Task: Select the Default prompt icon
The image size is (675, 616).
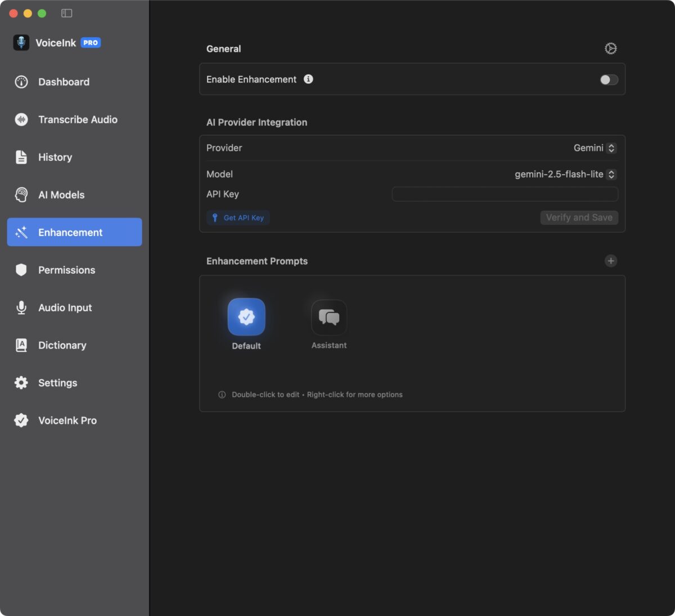Action: [246, 317]
